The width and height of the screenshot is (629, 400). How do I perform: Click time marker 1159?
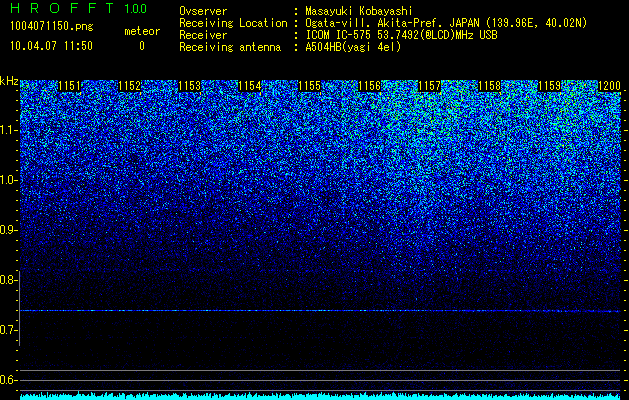click(x=549, y=86)
